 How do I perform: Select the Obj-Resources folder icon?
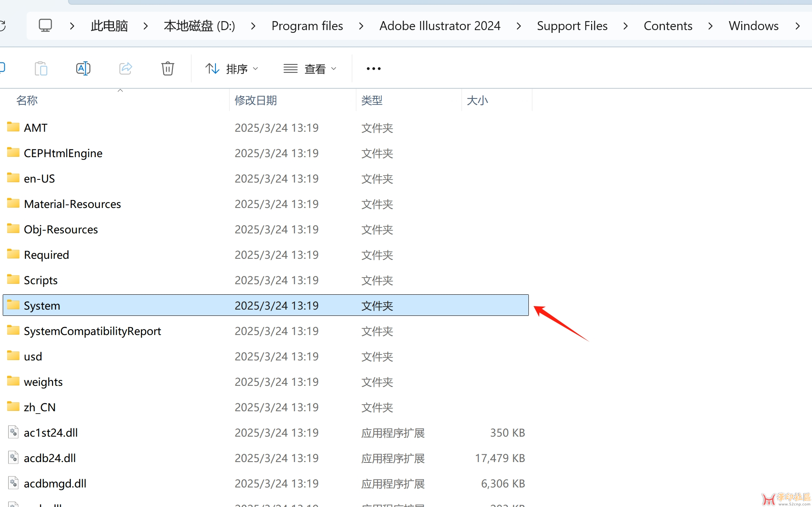[13, 229]
